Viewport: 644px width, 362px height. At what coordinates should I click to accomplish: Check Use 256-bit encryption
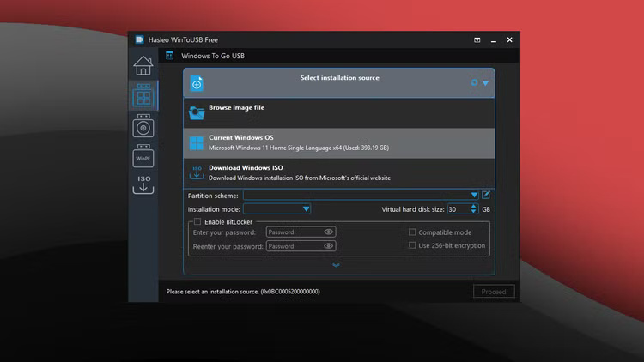(412, 245)
